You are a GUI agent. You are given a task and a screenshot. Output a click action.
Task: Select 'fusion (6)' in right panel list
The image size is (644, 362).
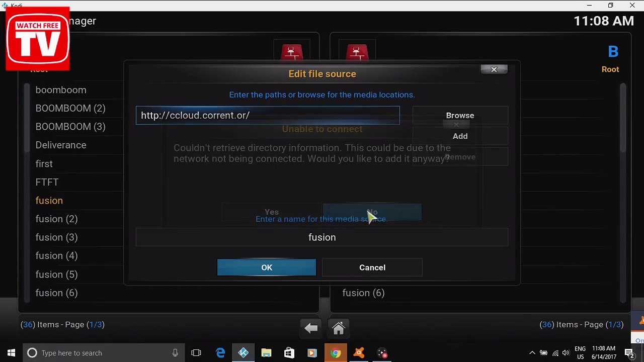pyautogui.click(x=363, y=293)
